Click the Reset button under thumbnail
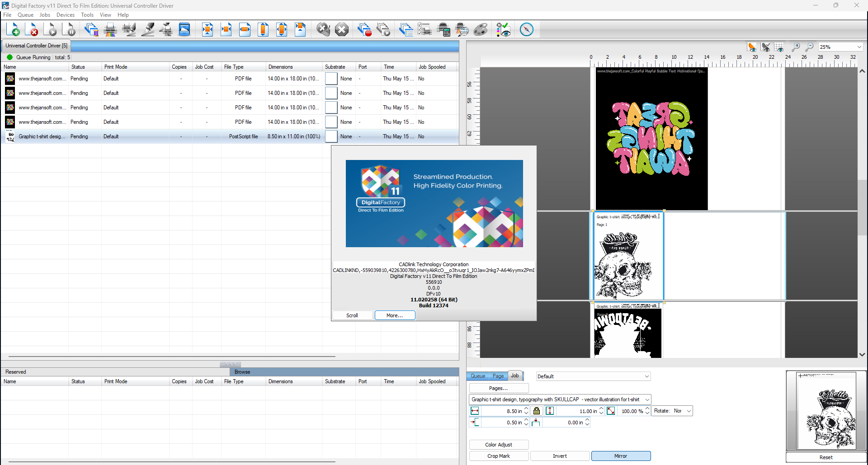 826,457
